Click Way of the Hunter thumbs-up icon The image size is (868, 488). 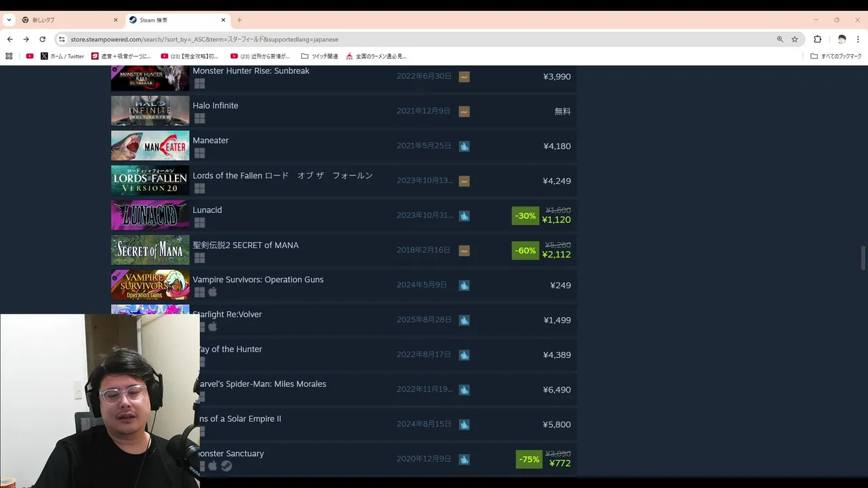coord(464,355)
